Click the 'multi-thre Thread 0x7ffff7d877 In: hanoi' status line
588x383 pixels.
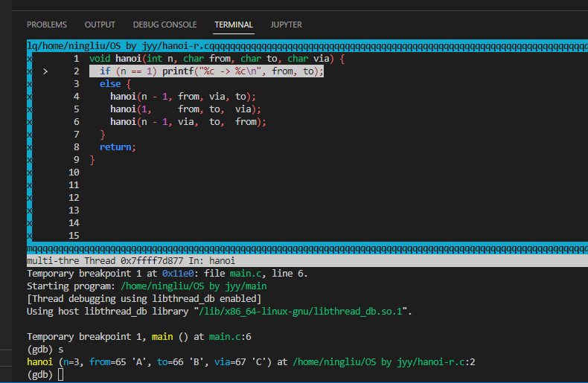coord(131,261)
